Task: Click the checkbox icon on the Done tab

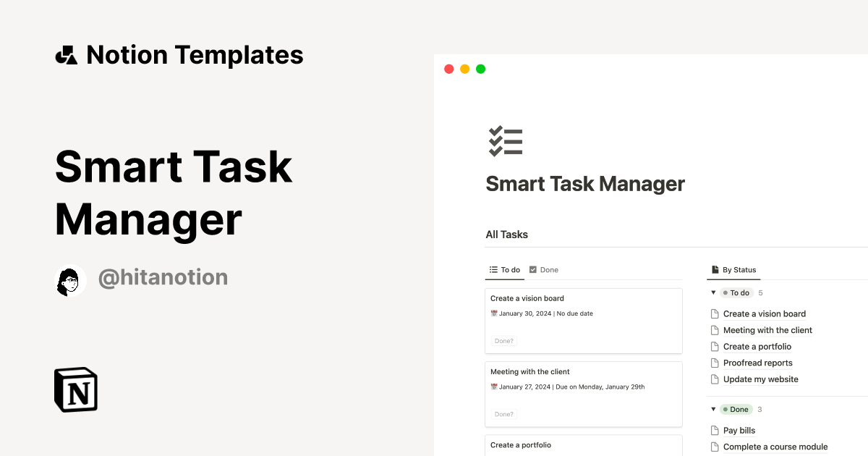Action: [533, 269]
